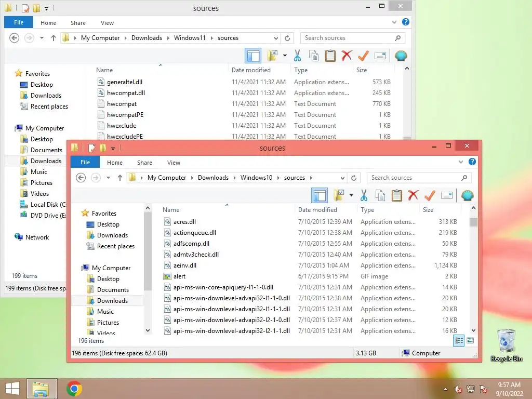Toggle the pane layout button in Windows10 window
The width and height of the screenshot is (532, 399).
pos(320,195)
